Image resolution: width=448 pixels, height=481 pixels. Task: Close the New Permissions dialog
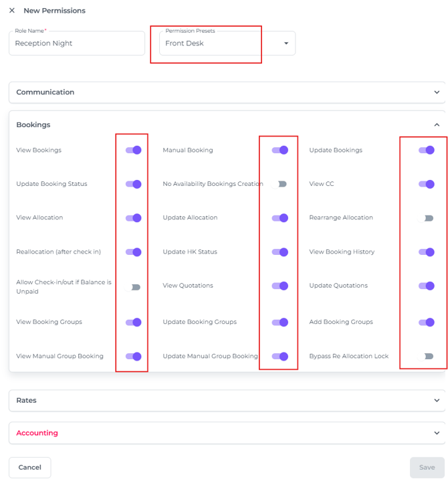click(12, 11)
